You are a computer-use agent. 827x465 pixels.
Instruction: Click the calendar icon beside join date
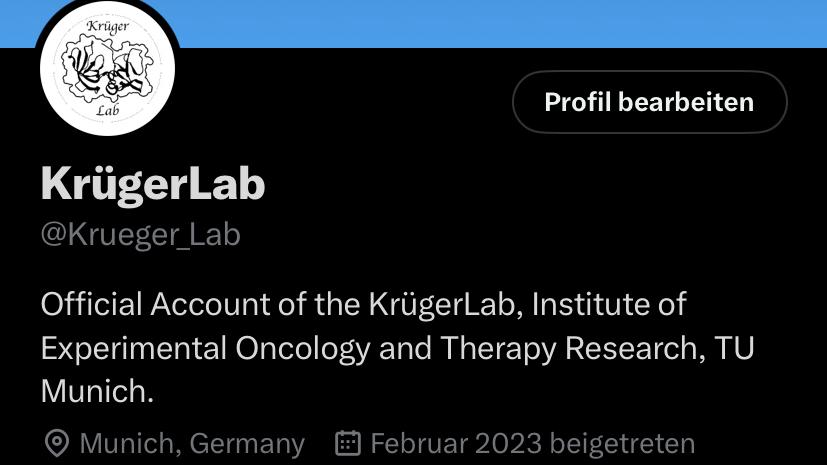coord(348,443)
